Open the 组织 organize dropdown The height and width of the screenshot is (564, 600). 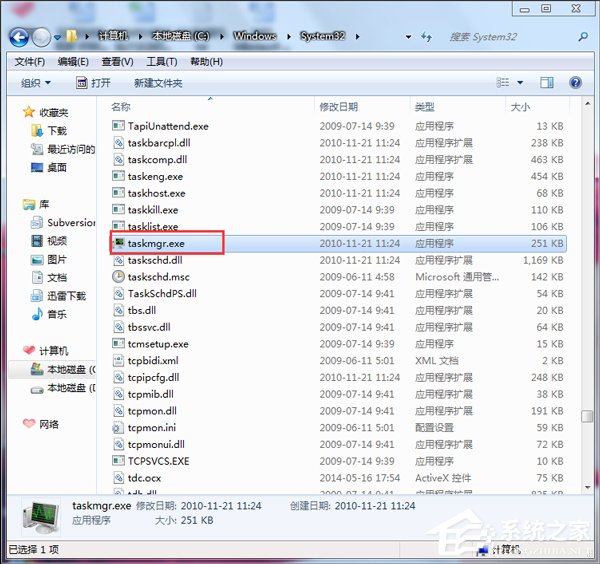[x=36, y=83]
